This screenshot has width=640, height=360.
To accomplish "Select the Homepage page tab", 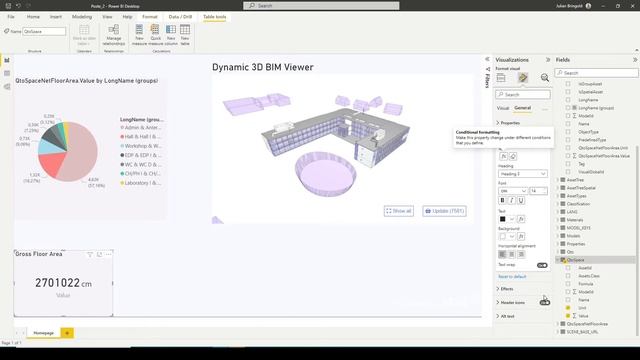I will 44,333.
